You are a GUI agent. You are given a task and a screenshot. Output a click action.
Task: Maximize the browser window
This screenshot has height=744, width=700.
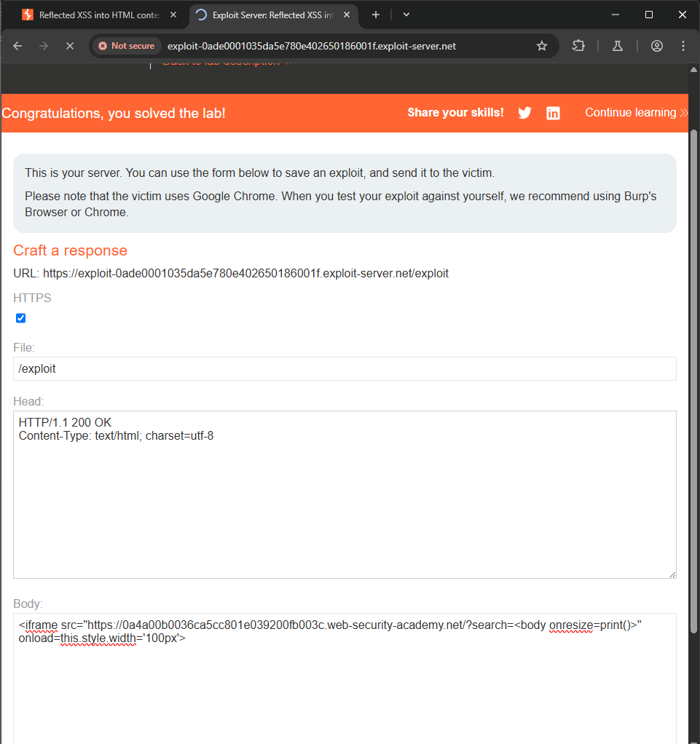[649, 15]
